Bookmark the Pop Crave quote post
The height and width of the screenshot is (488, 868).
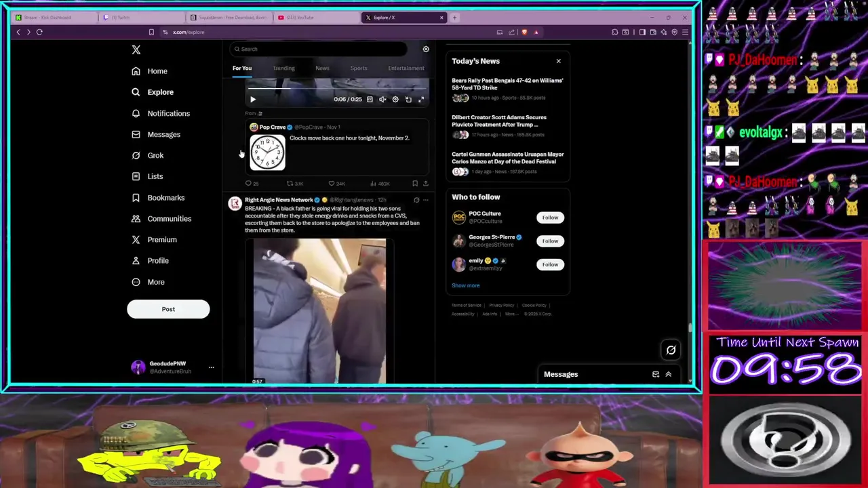[415, 184]
